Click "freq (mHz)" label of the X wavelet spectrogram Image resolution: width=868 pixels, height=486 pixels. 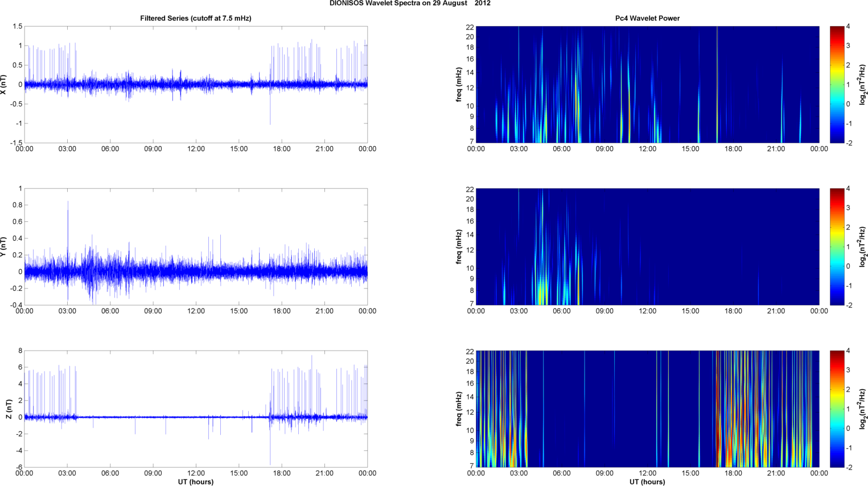pyautogui.click(x=459, y=84)
